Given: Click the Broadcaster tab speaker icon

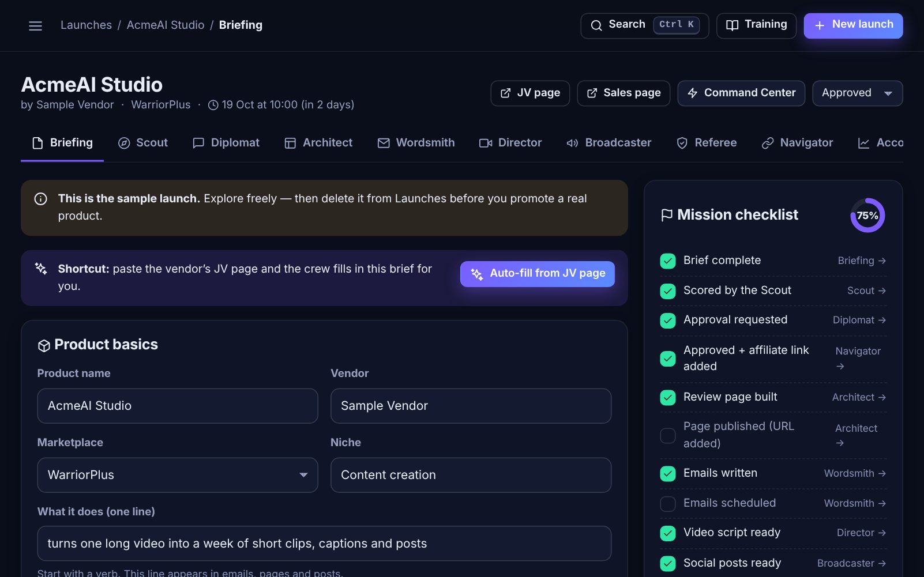Looking at the screenshot, I should [x=572, y=143].
